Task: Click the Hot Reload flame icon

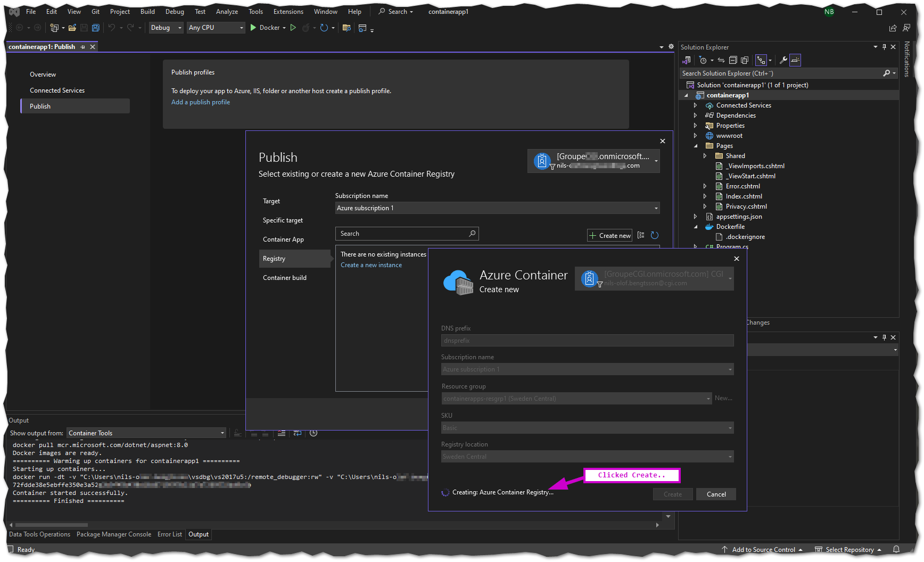Action: tap(306, 28)
